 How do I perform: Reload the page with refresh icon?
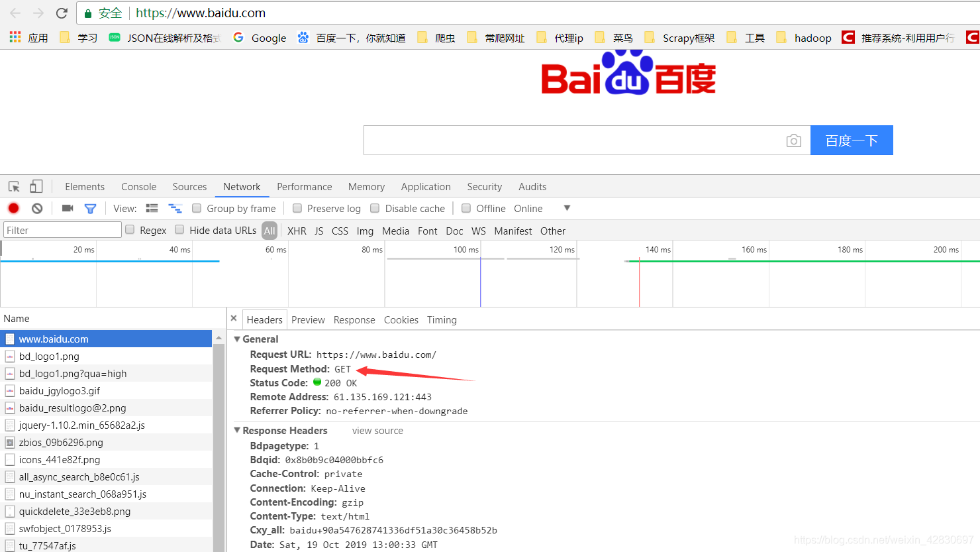(62, 13)
